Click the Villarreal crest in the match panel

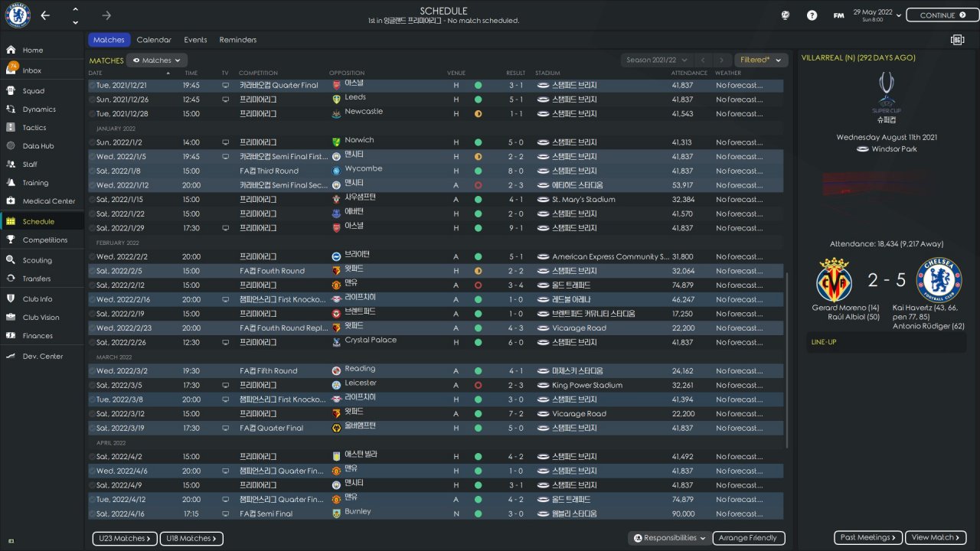coord(835,280)
